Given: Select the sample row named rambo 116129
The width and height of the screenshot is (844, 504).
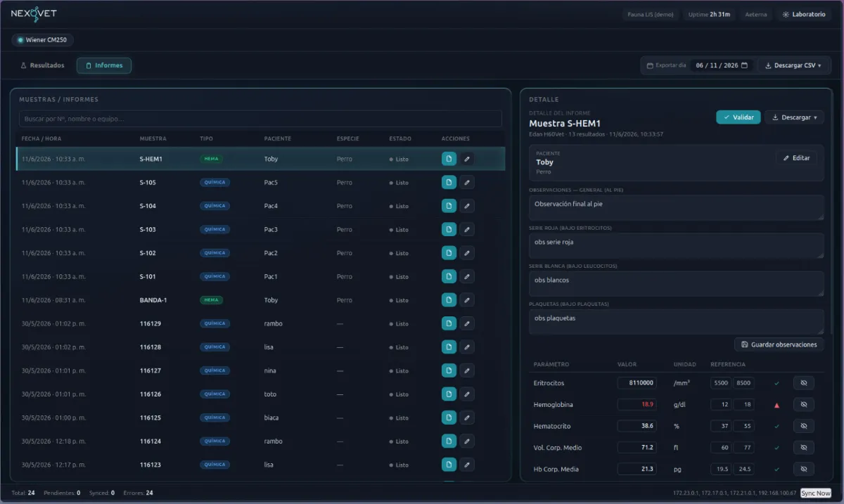Looking at the screenshot, I should pyautogui.click(x=260, y=324).
